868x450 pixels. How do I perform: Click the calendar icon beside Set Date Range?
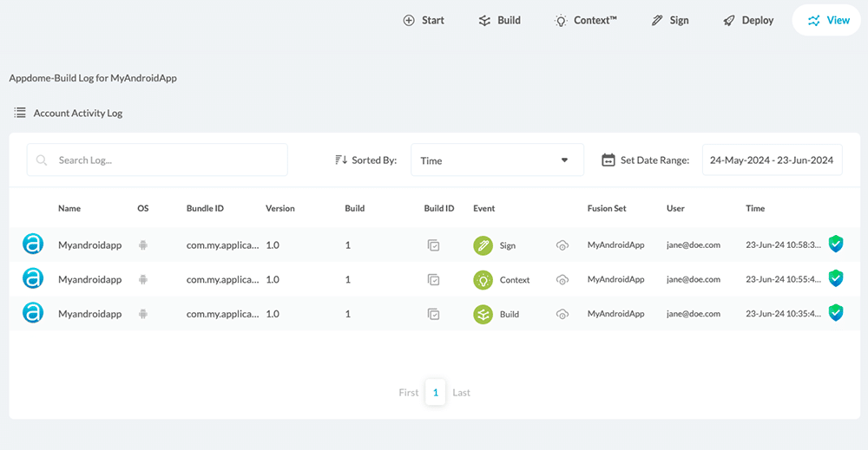coord(608,160)
